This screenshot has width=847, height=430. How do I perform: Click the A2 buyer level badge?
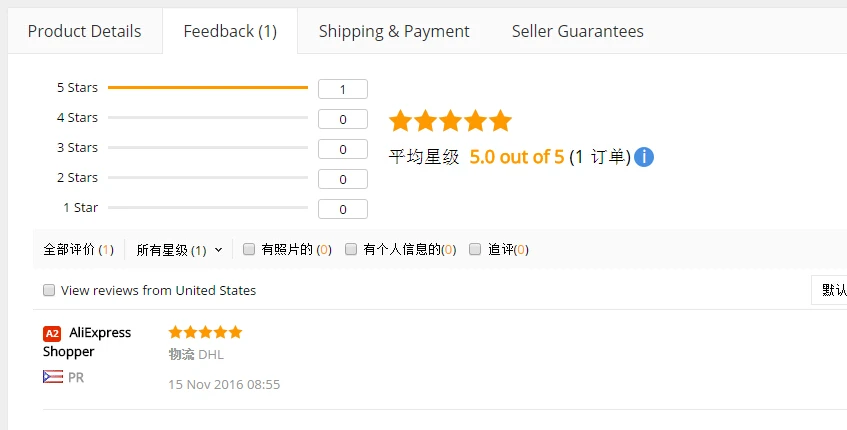52,333
